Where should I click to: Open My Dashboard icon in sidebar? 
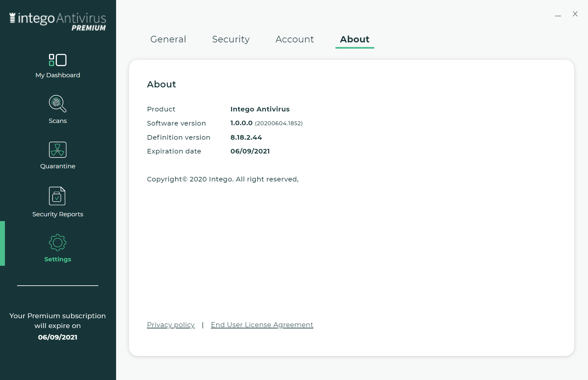(58, 60)
